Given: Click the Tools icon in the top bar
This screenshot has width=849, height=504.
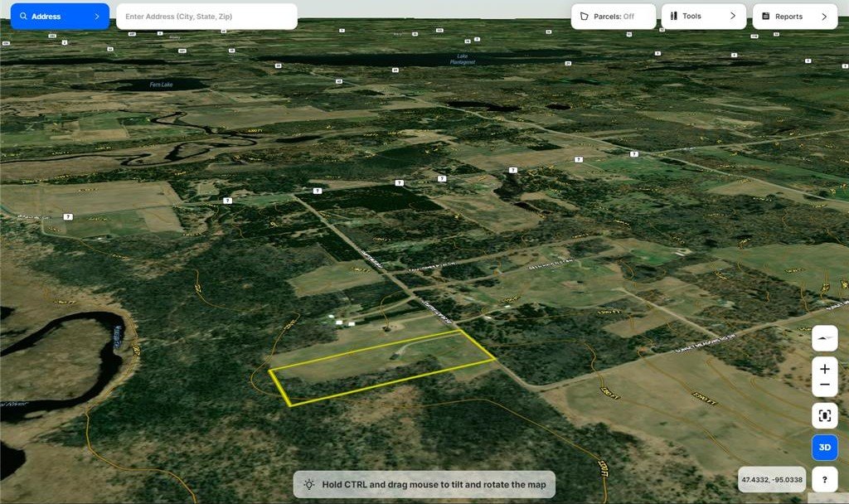Looking at the screenshot, I should point(673,17).
